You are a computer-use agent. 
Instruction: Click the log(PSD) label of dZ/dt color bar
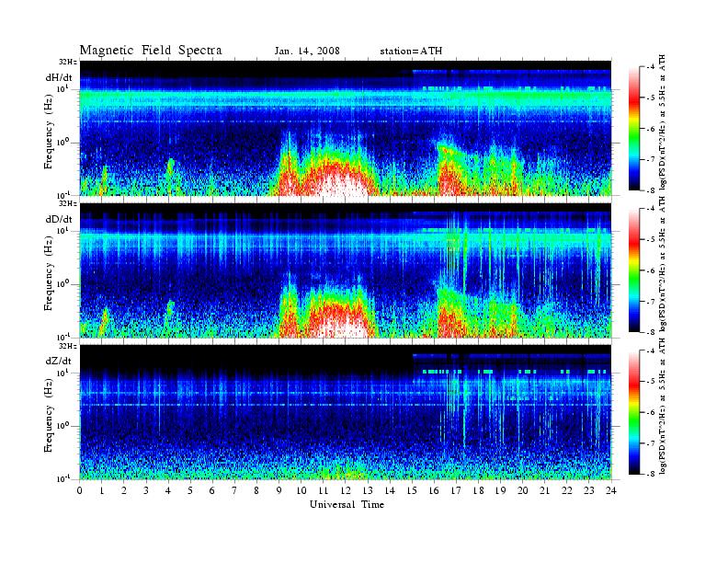click(663, 406)
